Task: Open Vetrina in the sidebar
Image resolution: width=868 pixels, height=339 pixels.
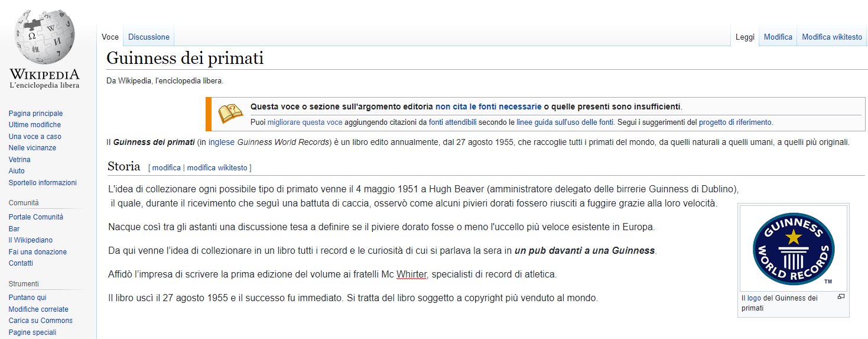Action: 19,160
